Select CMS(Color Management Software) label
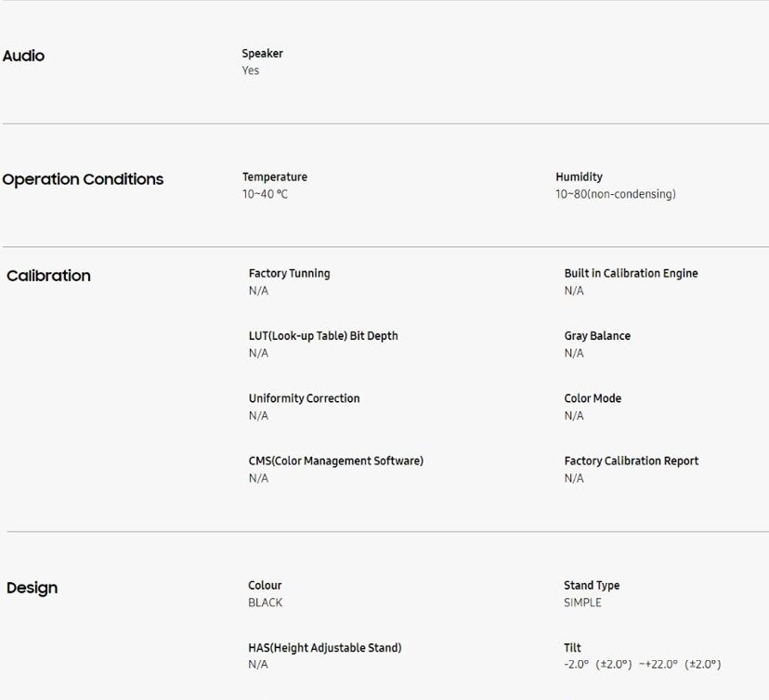769x700 pixels. click(335, 460)
